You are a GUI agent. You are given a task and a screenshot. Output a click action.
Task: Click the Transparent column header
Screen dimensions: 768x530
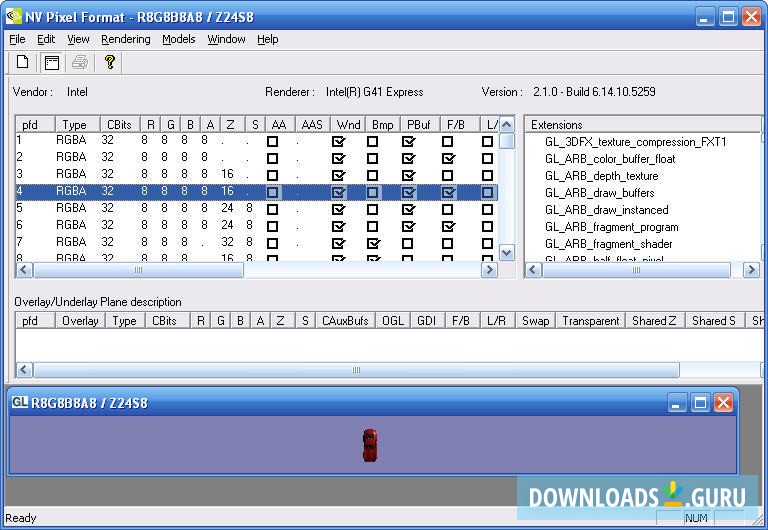tap(591, 321)
